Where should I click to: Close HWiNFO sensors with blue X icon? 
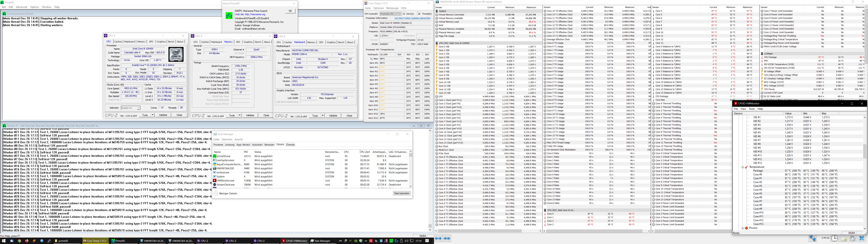(x=862, y=238)
